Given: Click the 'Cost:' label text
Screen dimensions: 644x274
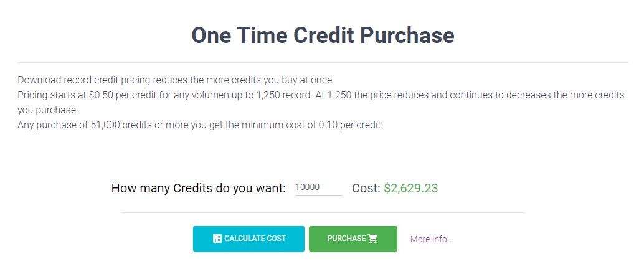Looking at the screenshot, I should pos(366,189).
